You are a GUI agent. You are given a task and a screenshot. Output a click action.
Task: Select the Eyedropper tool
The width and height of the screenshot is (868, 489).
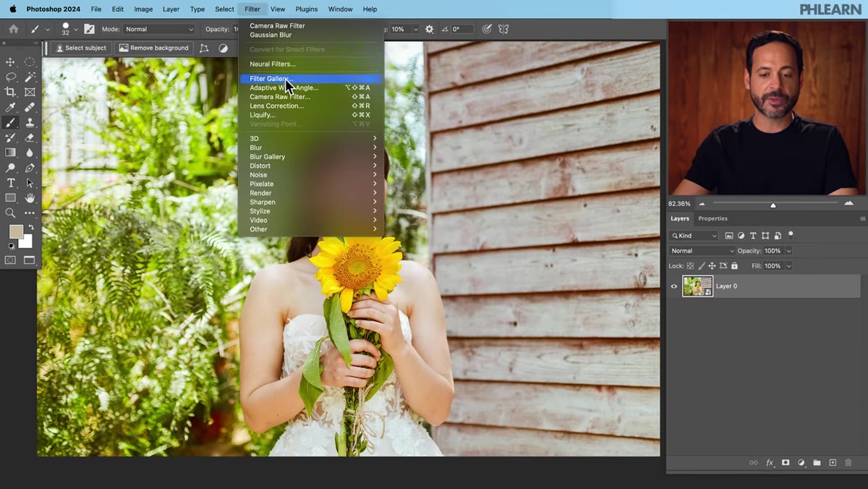[11, 107]
